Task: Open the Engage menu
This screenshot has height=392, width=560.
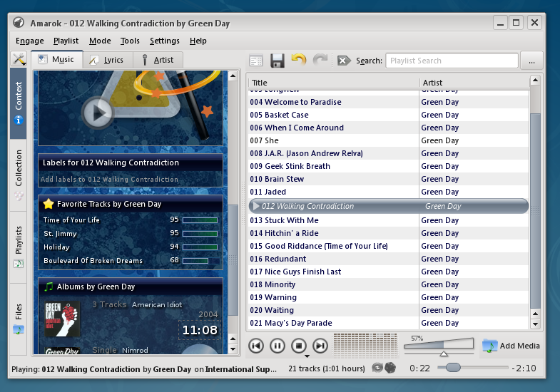Action: [x=30, y=41]
